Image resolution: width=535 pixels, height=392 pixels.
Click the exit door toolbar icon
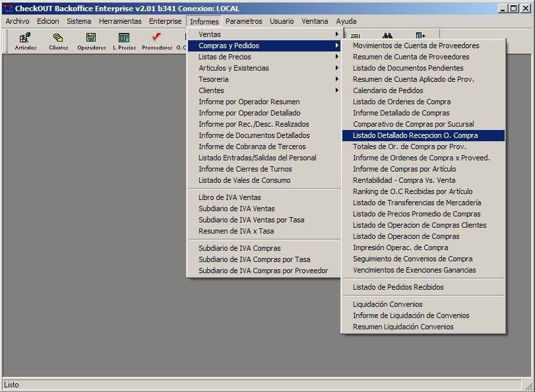420,36
